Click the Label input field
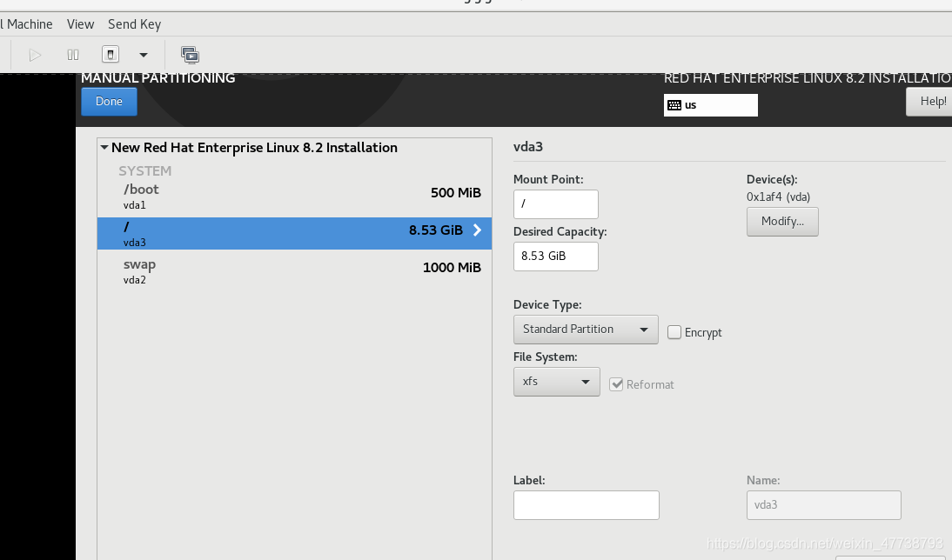The width and height of the screenshot is (952, 560). click(586, 505)
